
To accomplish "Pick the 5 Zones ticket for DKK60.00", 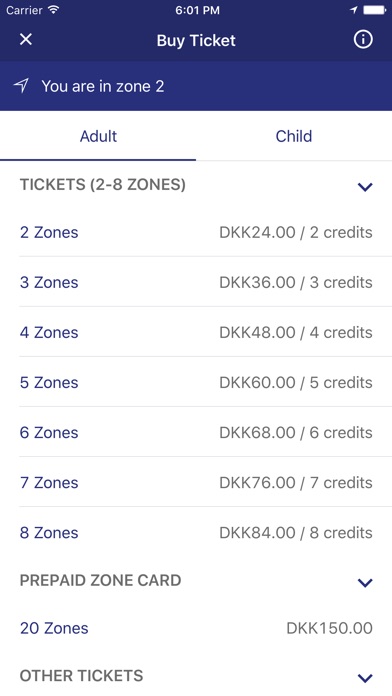I will [x=196, y=383].
